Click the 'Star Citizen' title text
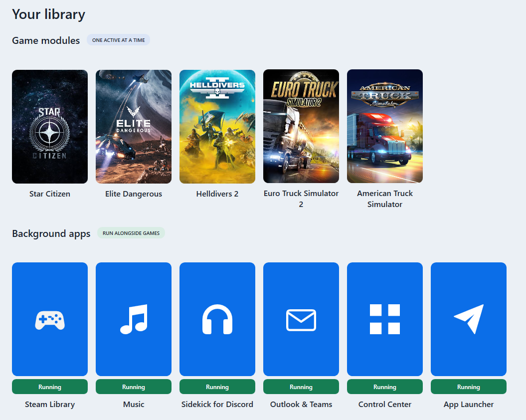Image resolution: width=526 pixels, height=420 pixels. (50, 194)
